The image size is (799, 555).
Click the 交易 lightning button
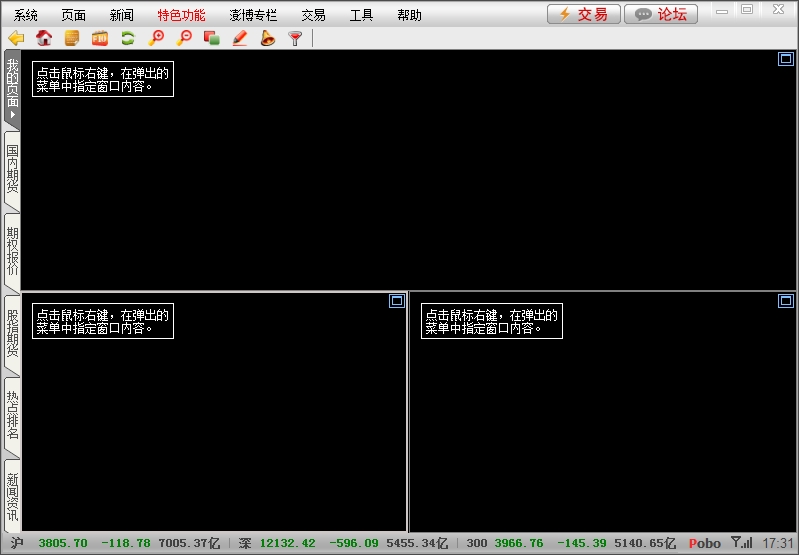(584, 14)
